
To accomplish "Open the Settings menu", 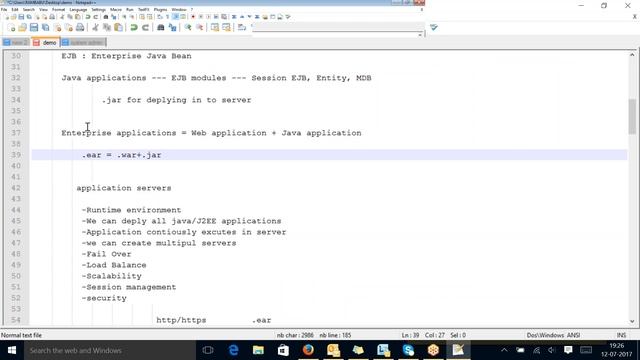I will point(98,9).
